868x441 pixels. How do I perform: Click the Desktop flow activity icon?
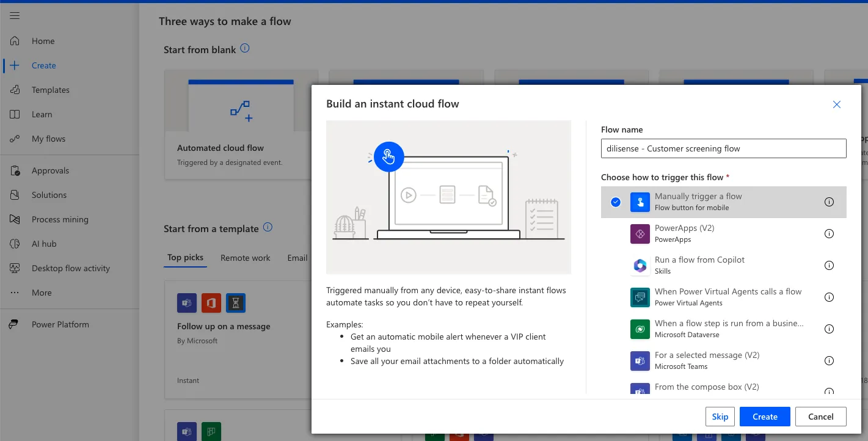(15, 268)
